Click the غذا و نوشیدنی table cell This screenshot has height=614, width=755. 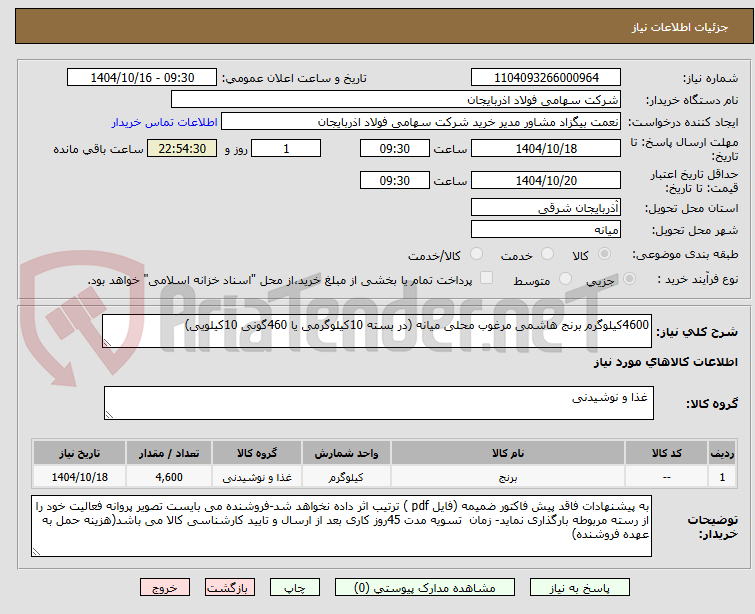click(257, 477)
